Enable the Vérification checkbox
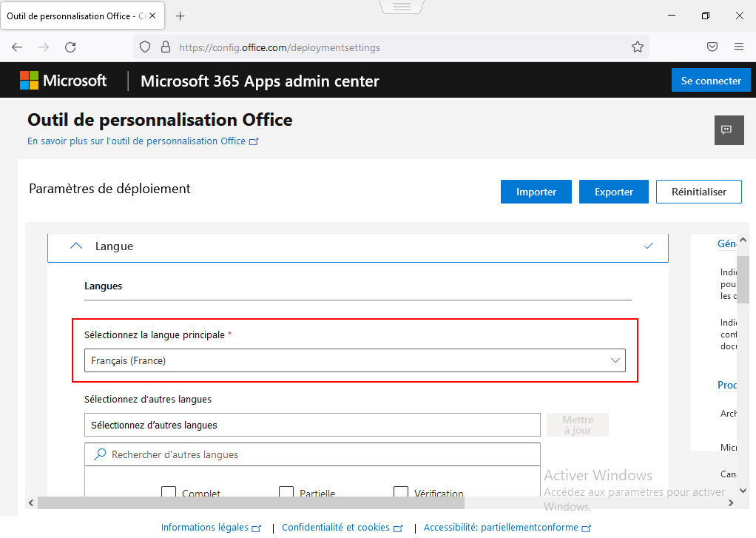 pos(401,493)
